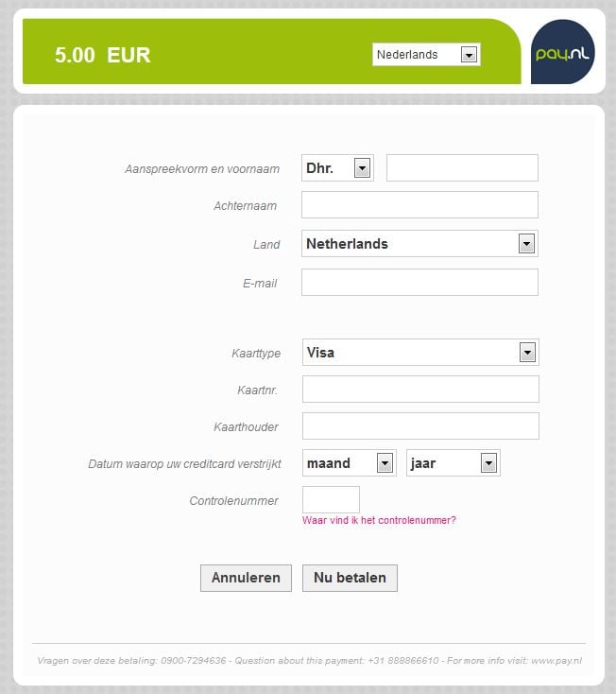Click the Kaartnr. input field
The height and width of the screenshot is (694, 616).
tap(420, 389)
